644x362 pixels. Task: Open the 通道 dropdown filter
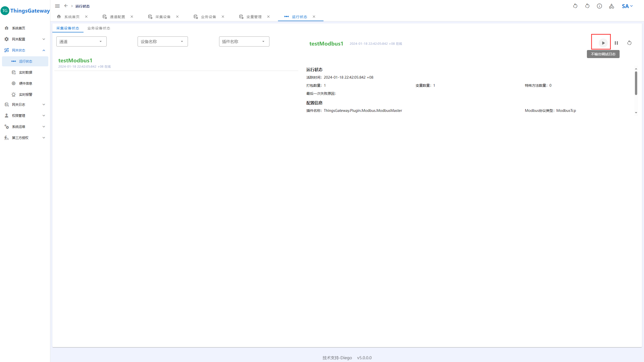click(x=81, y=41)
